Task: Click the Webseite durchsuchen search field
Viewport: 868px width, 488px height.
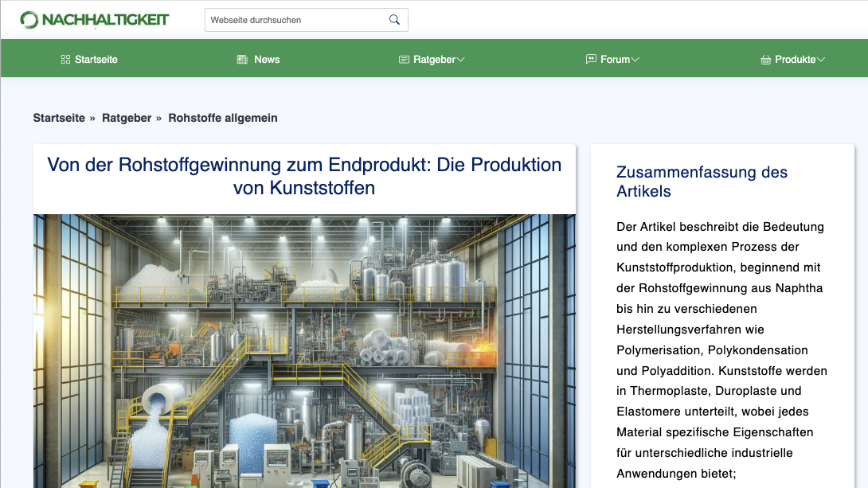Action: [295, 19]
